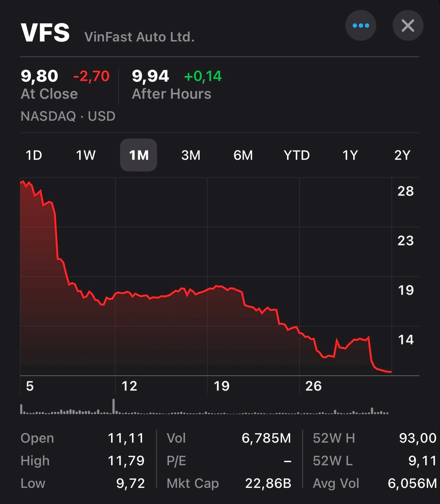Image resolution: width=440 pixels, height=504 pixels.
Task: Tap the date label 26 on axis
Action: click(313, 386)
